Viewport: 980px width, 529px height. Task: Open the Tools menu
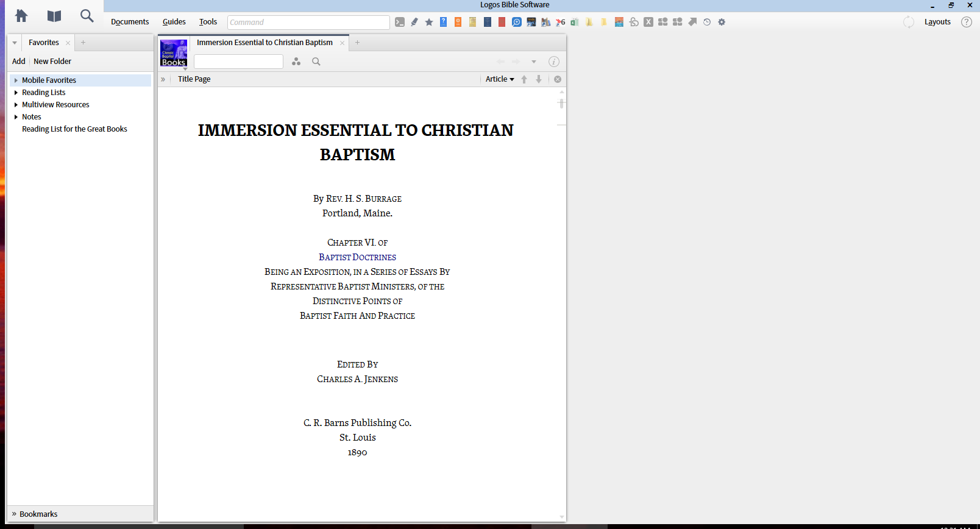point(208,22)
